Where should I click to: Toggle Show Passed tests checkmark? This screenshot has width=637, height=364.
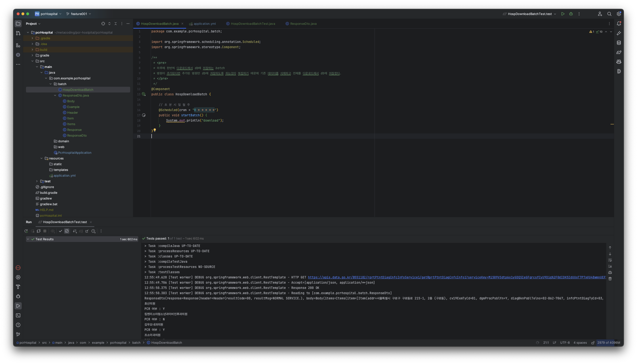coord(61,231)
